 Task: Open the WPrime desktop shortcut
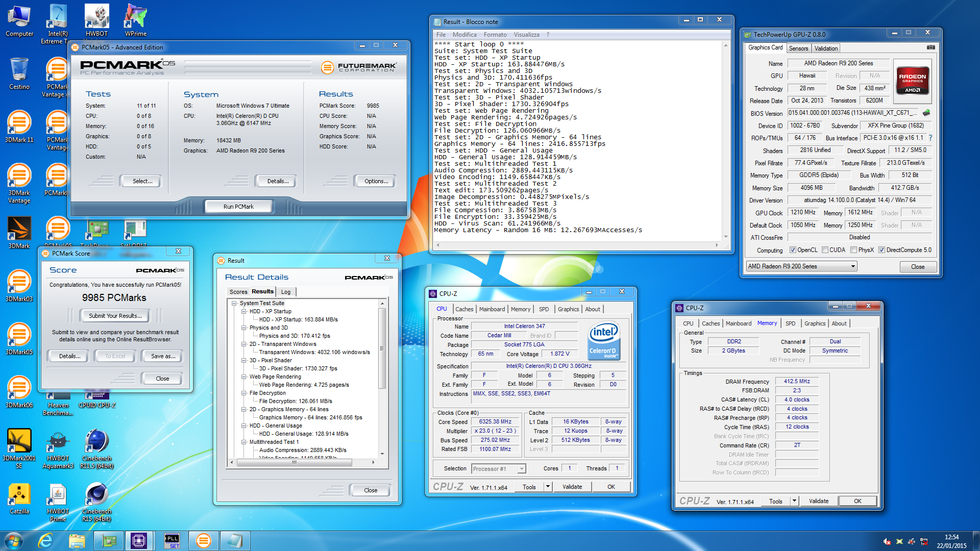[135, 20]
